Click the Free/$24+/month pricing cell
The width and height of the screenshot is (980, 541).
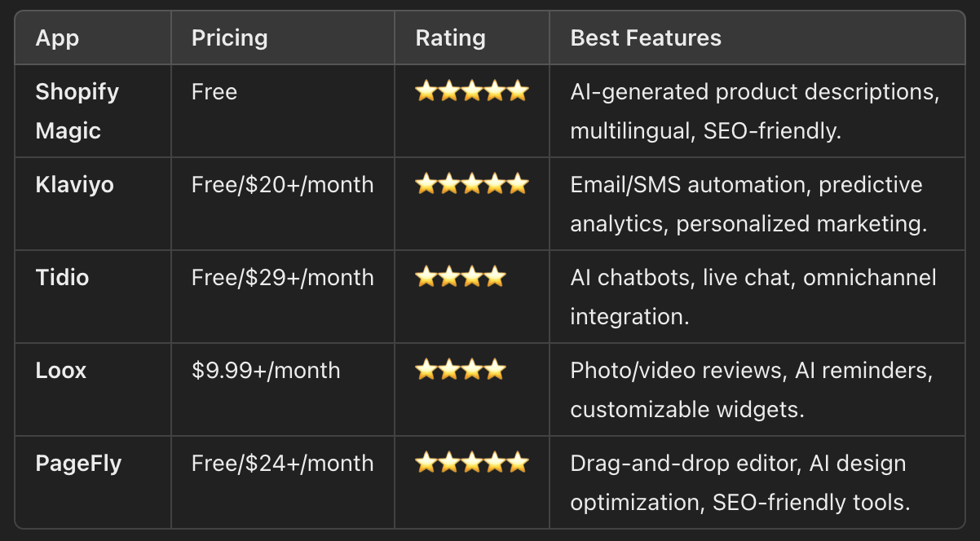click(282, 463)
